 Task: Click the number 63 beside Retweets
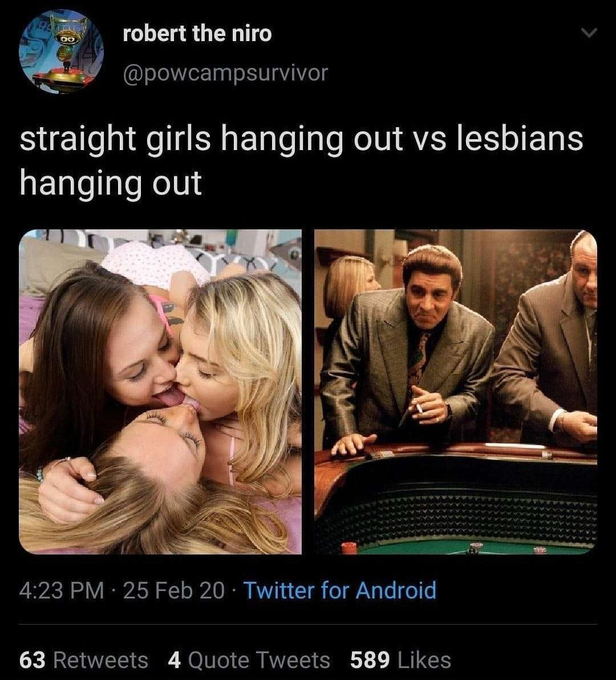pos(32,660)
